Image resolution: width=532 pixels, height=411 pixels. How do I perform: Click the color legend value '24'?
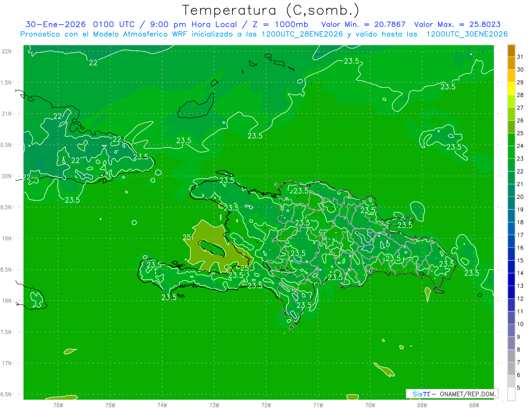[520, 146]
